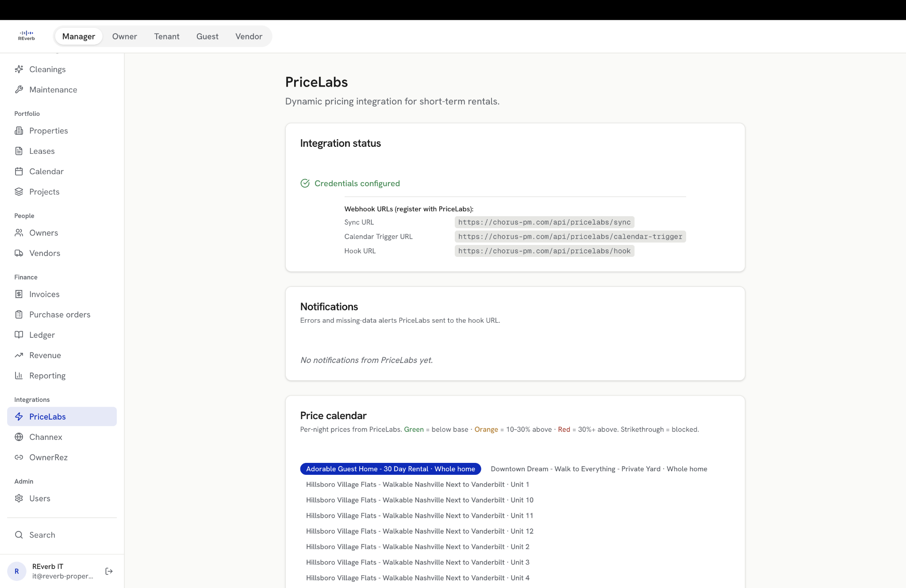
Task: Click the PriceLabs lightning bolt icon
Action: tap(19, 417)
